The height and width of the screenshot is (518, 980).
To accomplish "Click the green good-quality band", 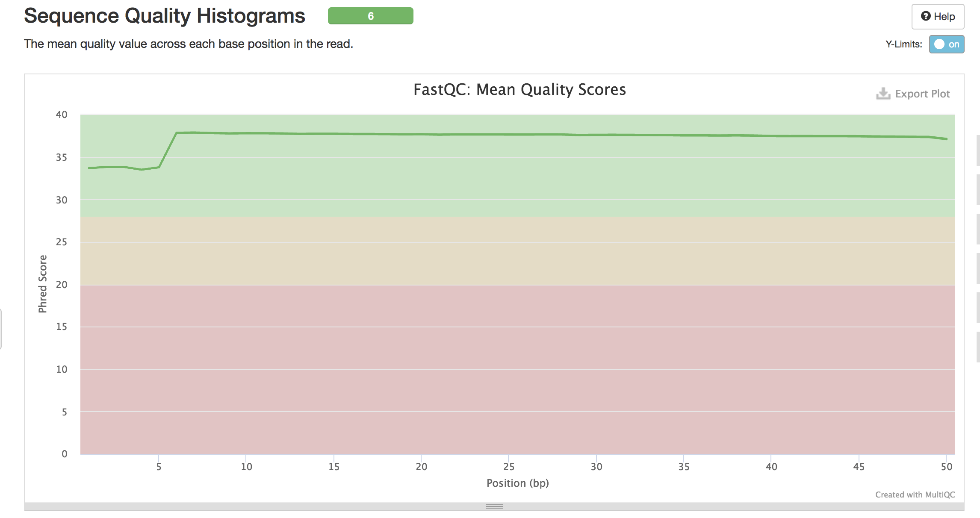I will point(513,180).
